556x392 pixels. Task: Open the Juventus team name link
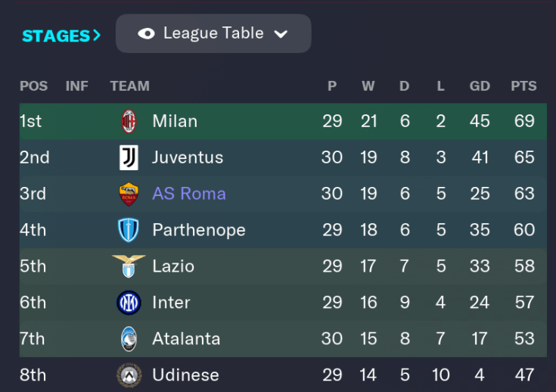pos(188,157)
